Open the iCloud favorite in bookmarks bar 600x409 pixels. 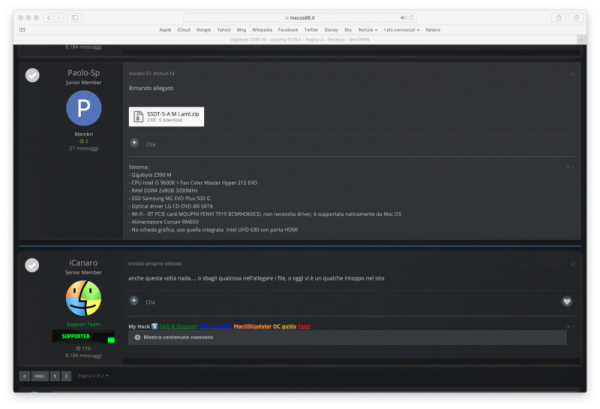tap(184, 30)
